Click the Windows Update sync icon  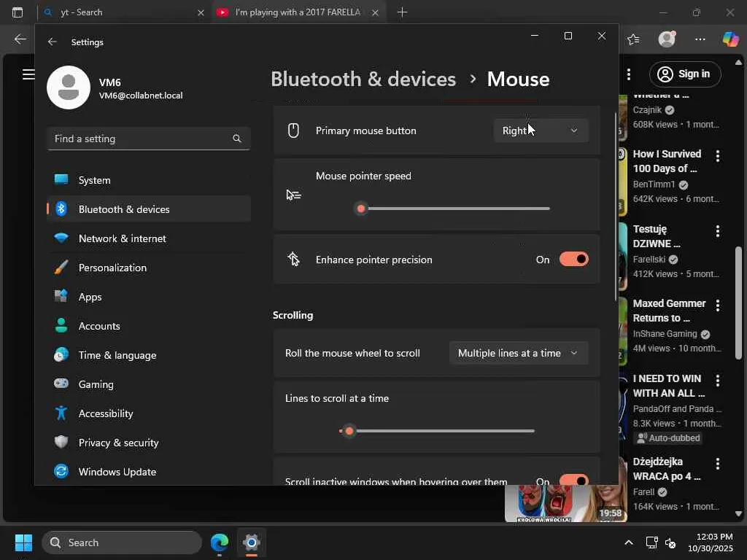pos(61,471)
